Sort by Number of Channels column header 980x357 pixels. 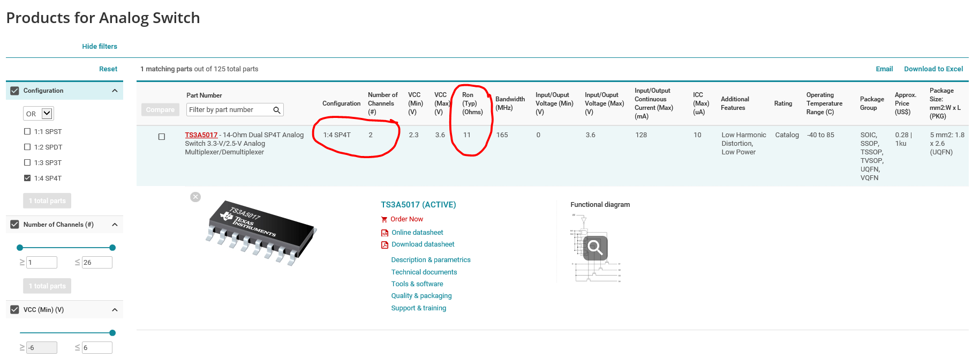point(382,103)
